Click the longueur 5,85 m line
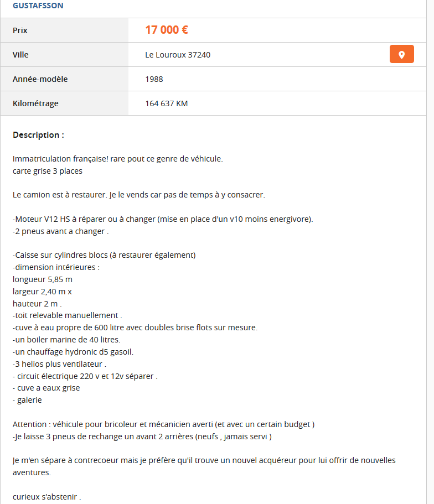Screen dimensions: 434x504 point(43,279)
